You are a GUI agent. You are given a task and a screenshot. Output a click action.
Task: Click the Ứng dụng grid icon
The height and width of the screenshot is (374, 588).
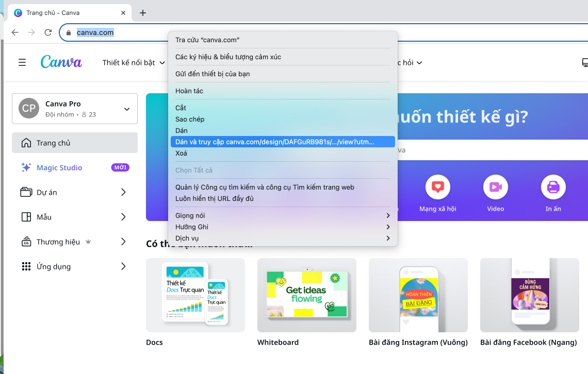26,266
